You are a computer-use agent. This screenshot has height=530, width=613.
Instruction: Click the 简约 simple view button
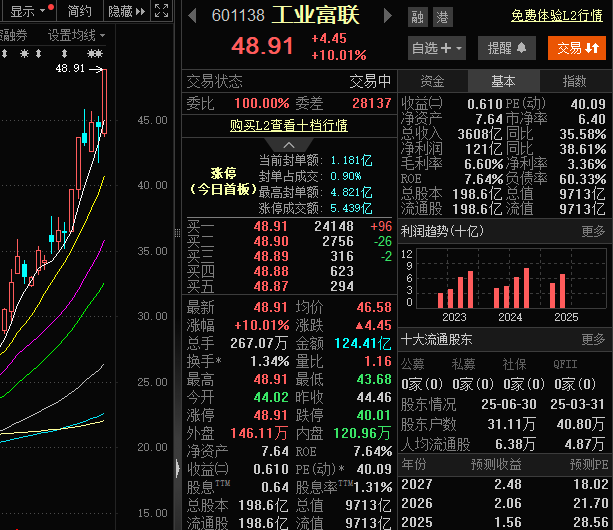tap(80, 11)
